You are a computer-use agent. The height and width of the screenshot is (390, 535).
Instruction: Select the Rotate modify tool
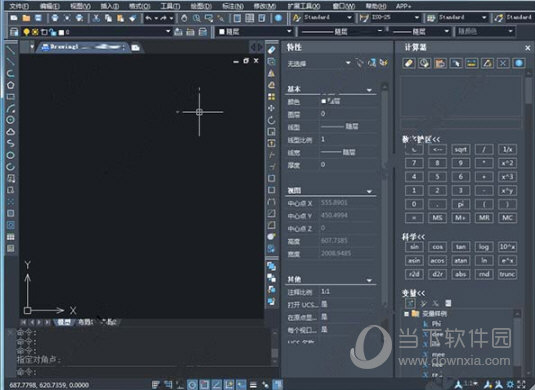point(271,120)
